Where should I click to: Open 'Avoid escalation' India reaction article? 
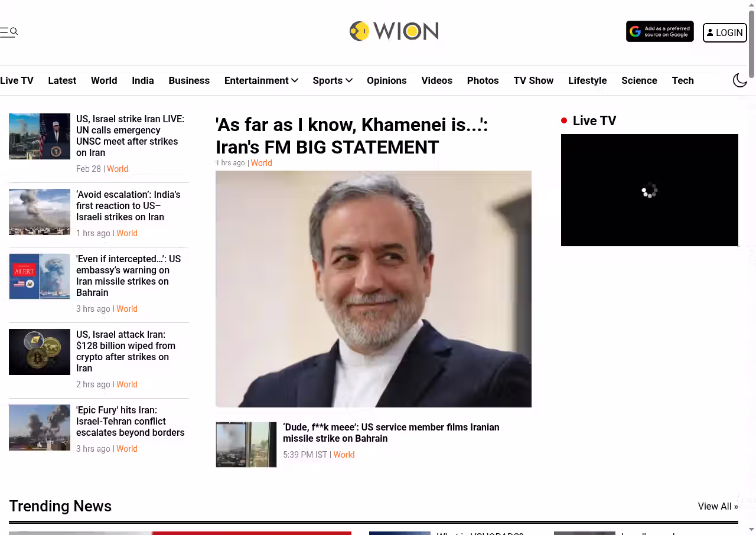point(128,205)
